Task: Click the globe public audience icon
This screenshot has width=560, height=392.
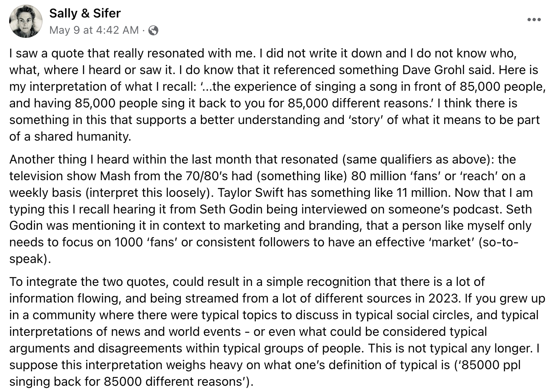Action: click(153, 30)
